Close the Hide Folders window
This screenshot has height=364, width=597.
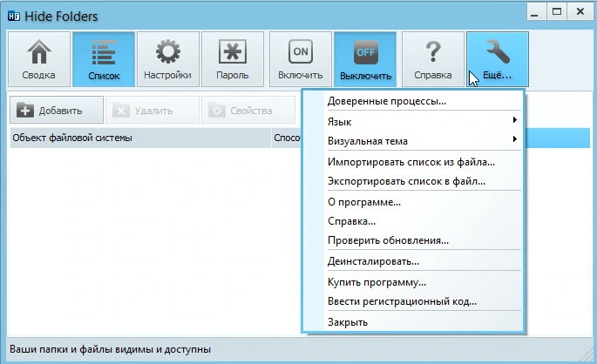pos(580,12)
